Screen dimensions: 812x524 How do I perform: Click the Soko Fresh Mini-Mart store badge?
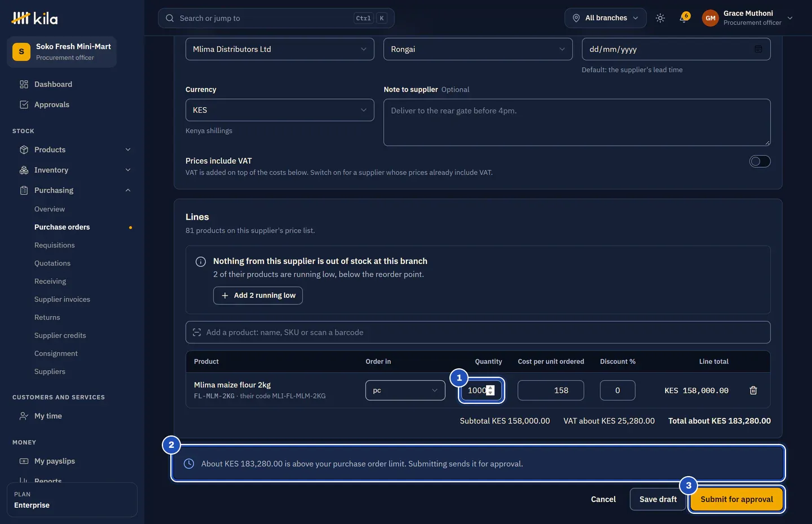tap(62, 52)
